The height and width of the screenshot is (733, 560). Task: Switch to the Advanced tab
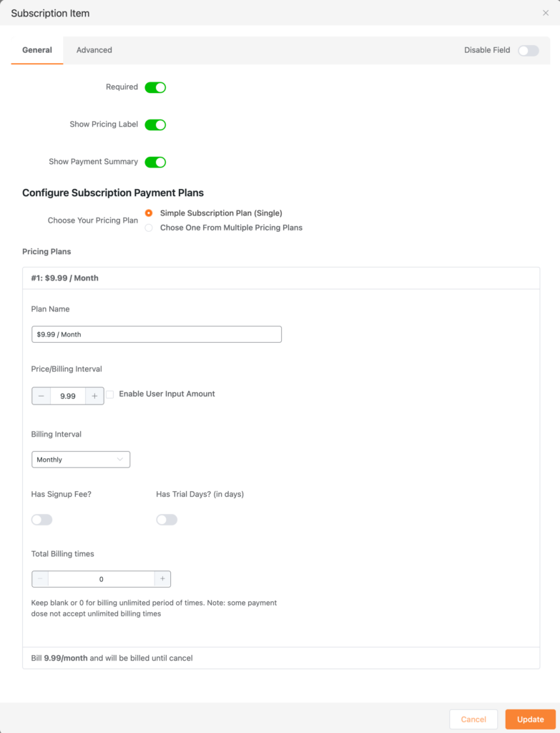tap(94, 50)
